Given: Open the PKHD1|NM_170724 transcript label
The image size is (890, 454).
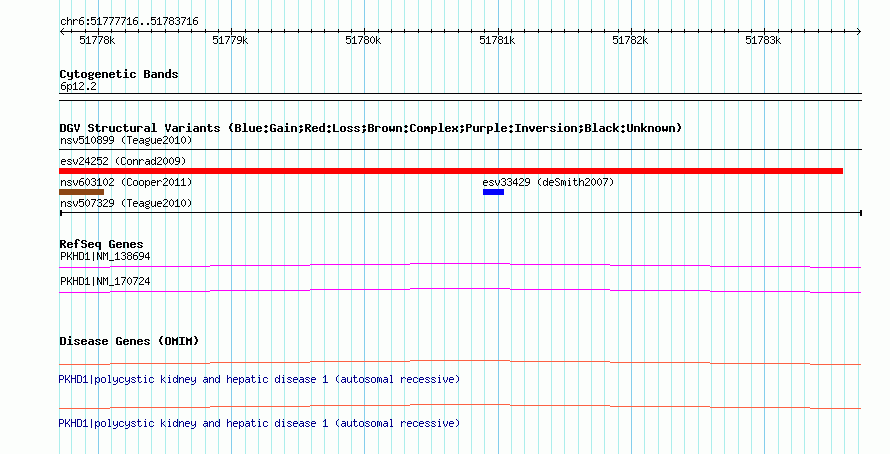Looking at the screenshot, I should point(105,281).
